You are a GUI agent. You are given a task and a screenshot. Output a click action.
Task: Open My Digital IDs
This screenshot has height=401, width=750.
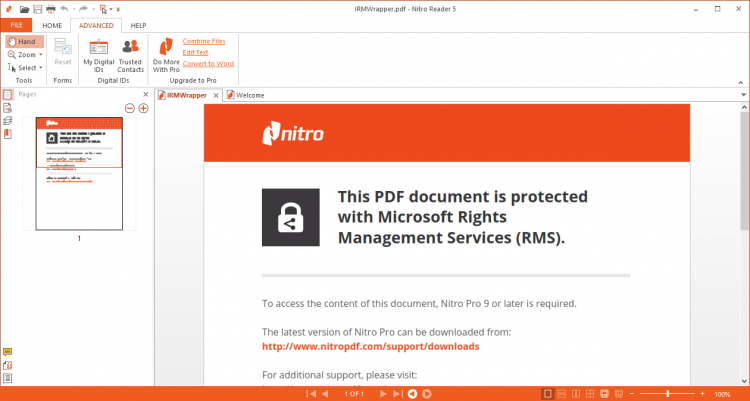(99, 55)
